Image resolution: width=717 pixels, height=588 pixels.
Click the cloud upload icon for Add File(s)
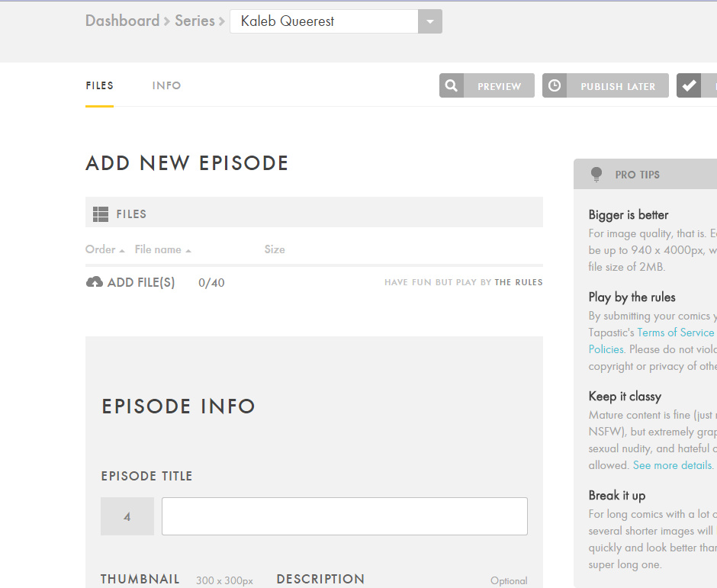(x=95, y=282)
